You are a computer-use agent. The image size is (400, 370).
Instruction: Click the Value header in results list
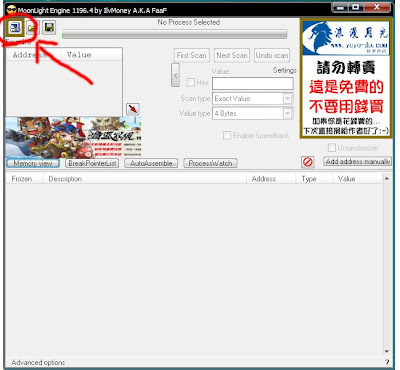point(91,55)
